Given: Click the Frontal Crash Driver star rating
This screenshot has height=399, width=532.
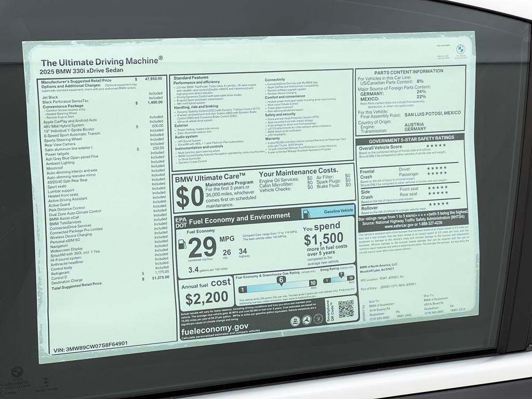Looking at the screenshot, I should click(437, 168).
